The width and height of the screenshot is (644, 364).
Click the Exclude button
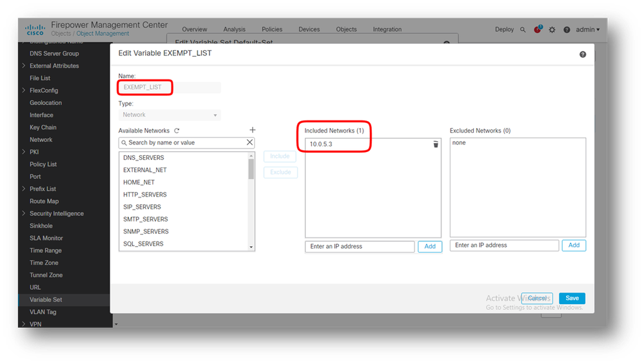[280, 173]
